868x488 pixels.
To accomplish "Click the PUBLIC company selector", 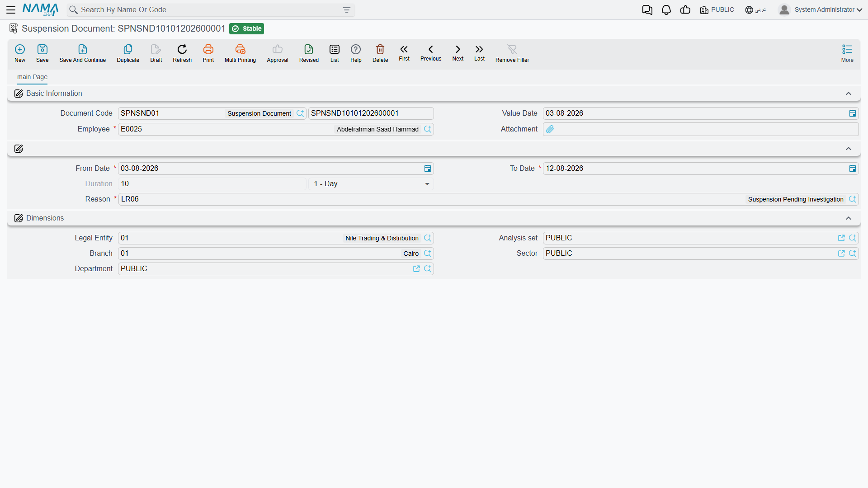I will [717, 10].
